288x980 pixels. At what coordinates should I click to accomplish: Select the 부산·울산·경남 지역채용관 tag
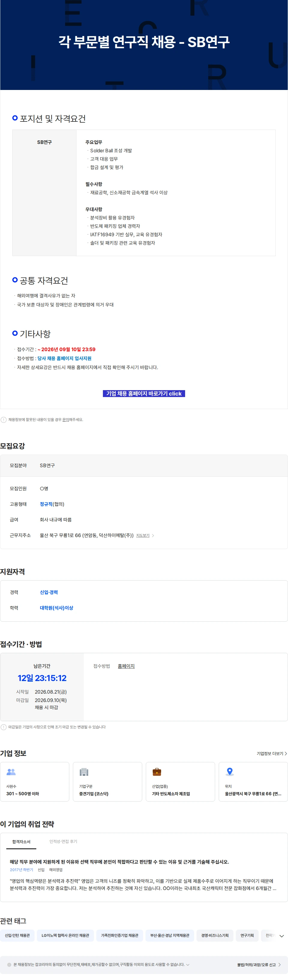click(x=170, y=936)
